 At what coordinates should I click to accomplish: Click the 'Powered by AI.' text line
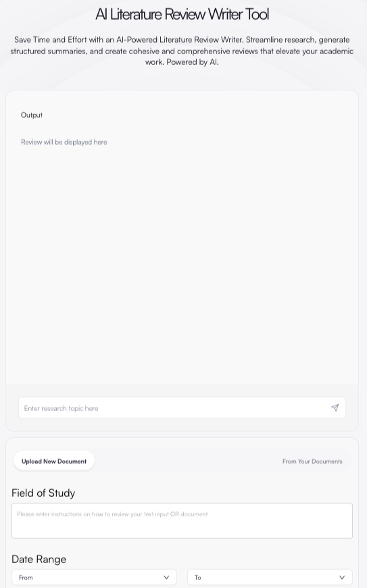tap(182, 62)
